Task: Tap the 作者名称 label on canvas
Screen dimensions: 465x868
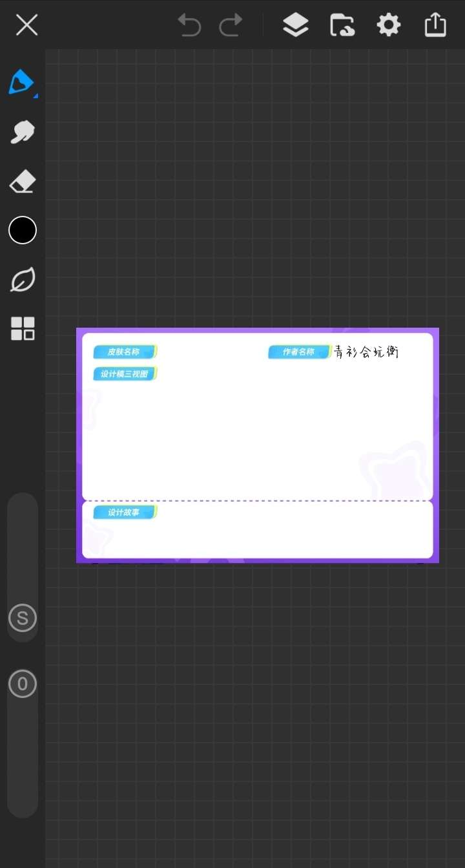Action: 300,352
